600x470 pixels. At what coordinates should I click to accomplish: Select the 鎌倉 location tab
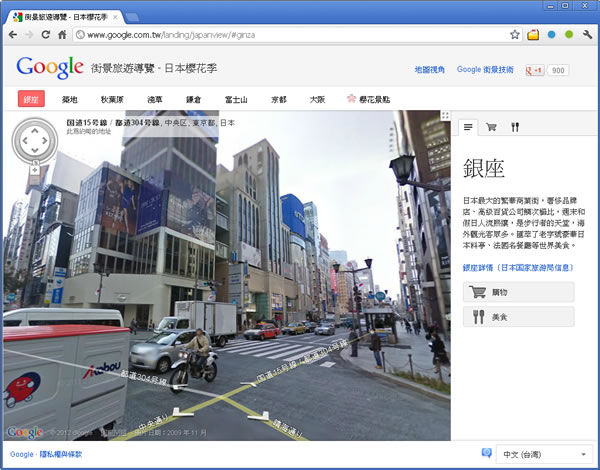tap(194, 100)
